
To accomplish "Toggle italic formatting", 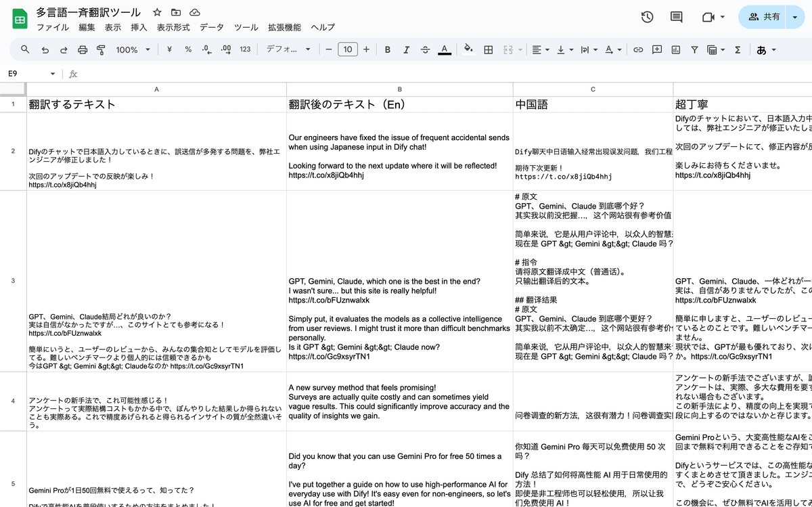I will (407, 49).
